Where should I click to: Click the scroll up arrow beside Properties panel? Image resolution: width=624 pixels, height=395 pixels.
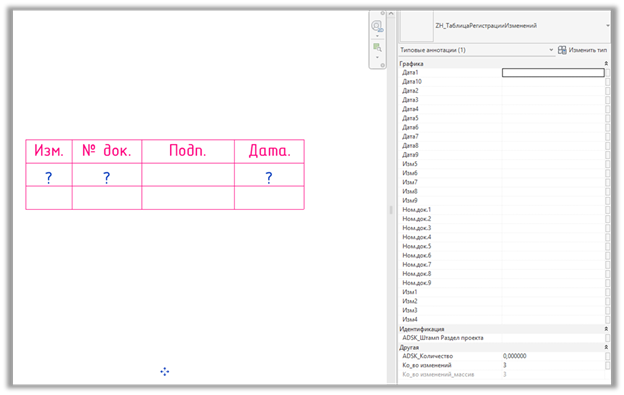pos(391,14)
